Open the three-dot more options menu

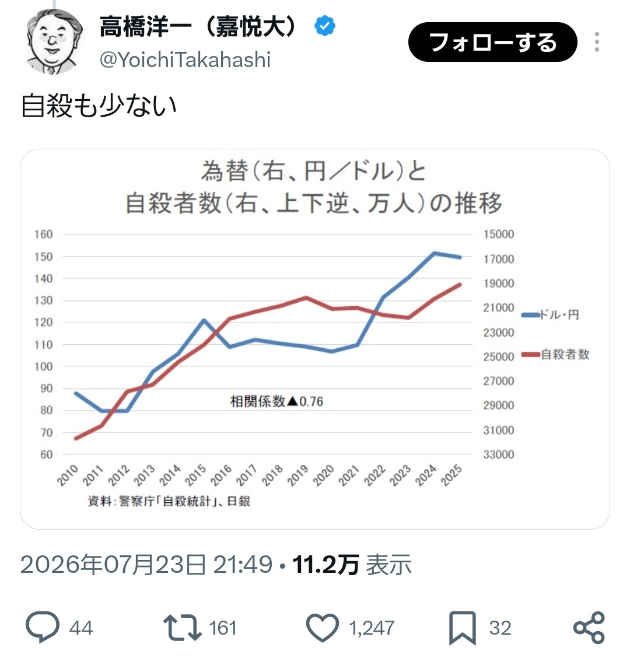coord(597,42)
